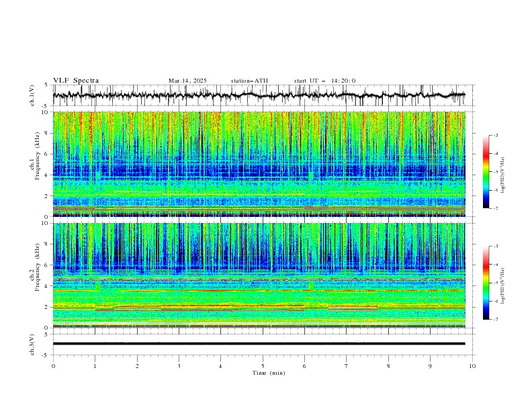Screen dimensions: 532x411
Task: Click the "5" tick on ch.1(V) axis
Action: point(46,85)
